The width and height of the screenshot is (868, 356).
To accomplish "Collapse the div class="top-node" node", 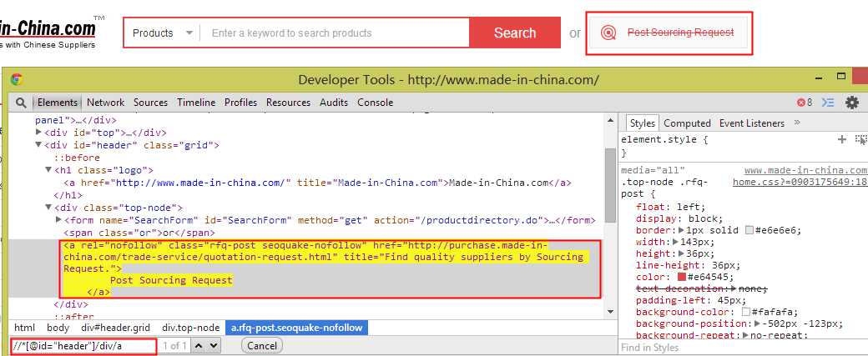I will click(48, 208).
